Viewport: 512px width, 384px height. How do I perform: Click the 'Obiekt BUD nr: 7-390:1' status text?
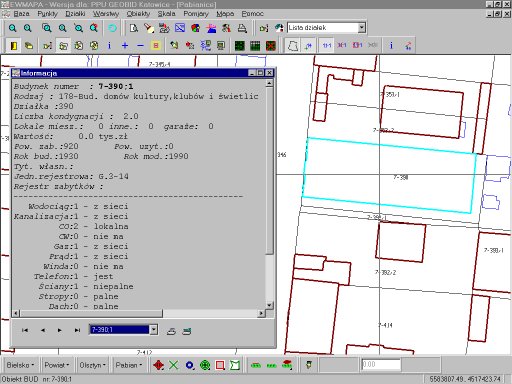[x=37, y=379]
